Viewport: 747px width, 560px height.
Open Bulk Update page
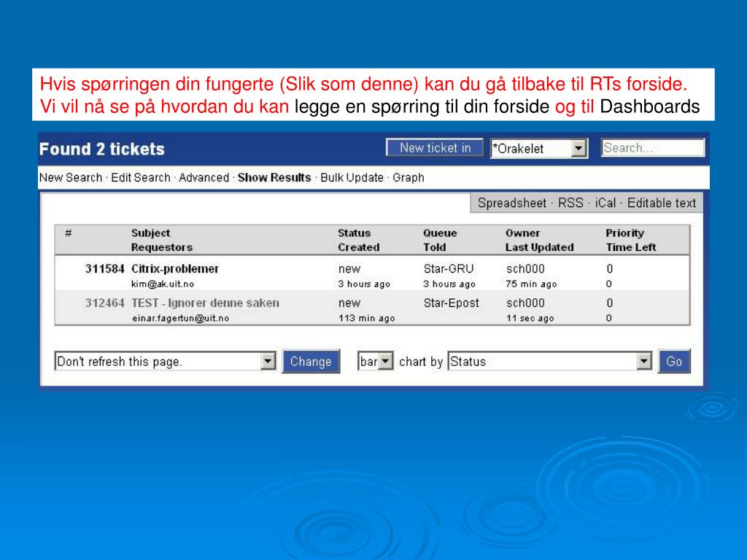pos(352,178)
